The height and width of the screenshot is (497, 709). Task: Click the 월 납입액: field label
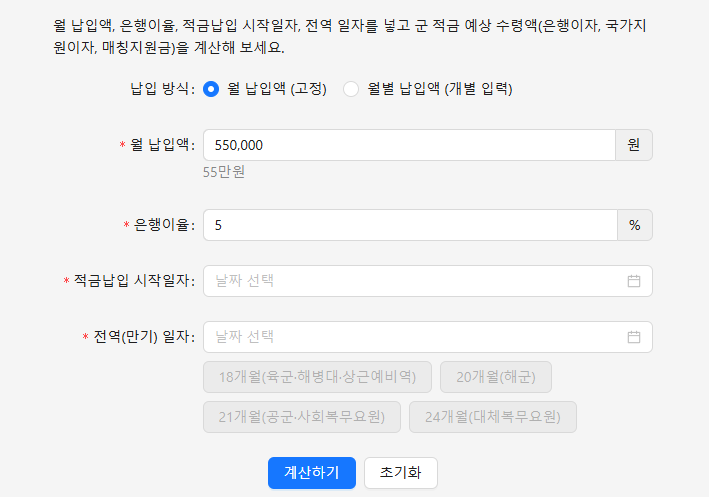click(163, 145)
